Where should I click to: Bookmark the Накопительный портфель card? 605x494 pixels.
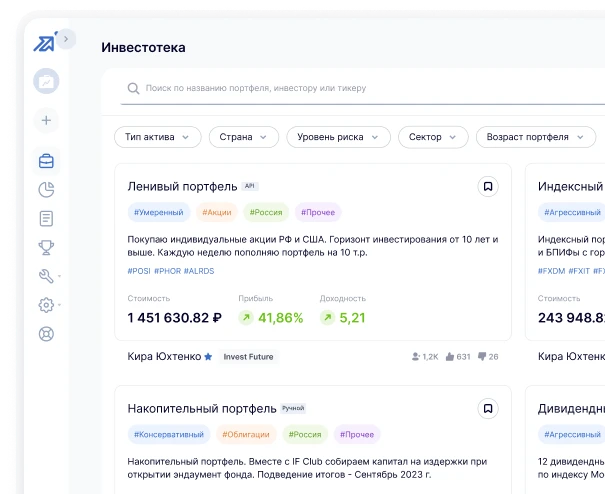pos(488,408)
